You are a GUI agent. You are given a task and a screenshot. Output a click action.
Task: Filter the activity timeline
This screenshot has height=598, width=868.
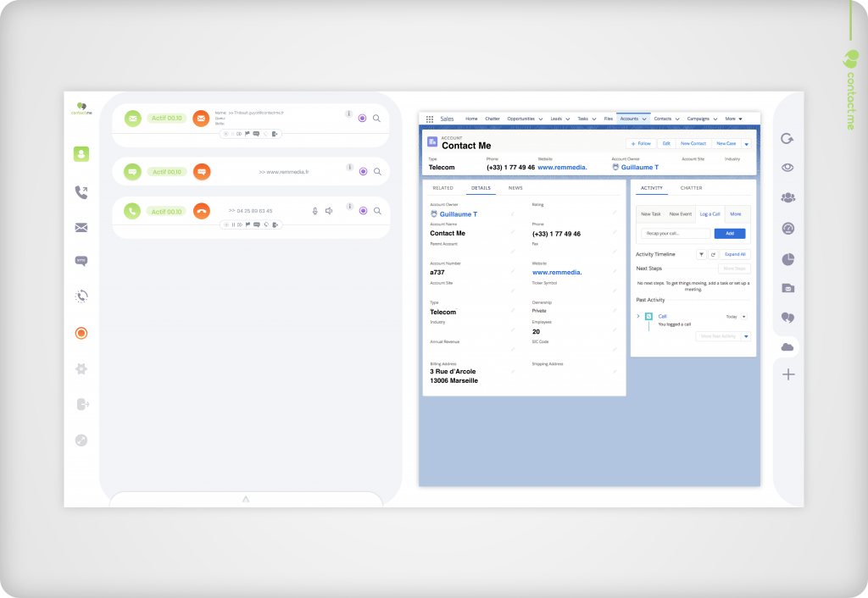point(701,254)
